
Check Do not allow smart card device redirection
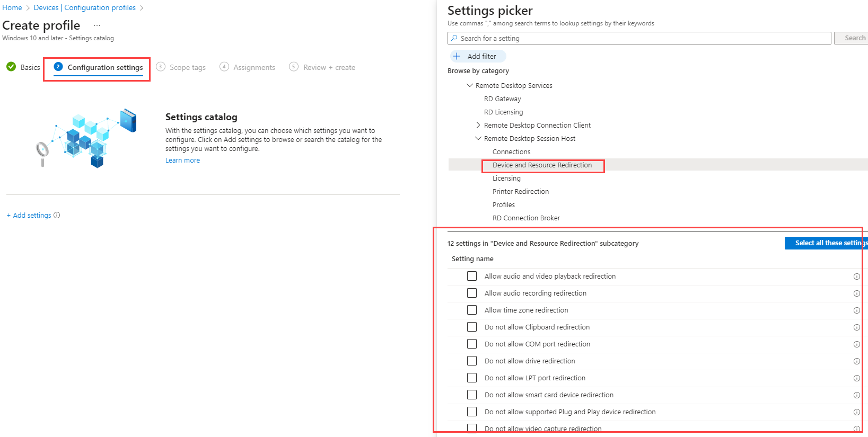point(472,394)
